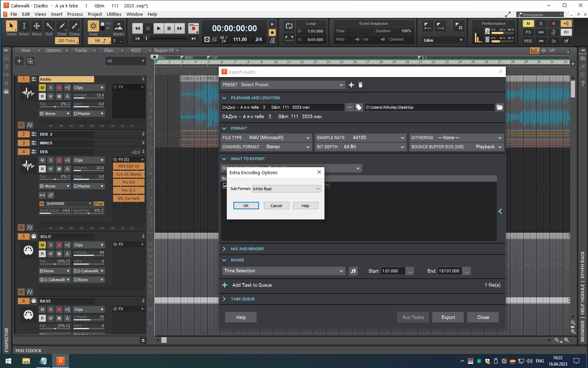Mute the SOLO track

coord(42,245)
